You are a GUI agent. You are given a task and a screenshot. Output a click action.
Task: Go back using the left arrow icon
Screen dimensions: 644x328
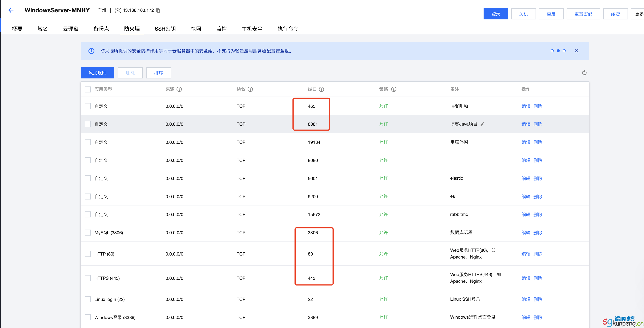click(x=11, y=10)
